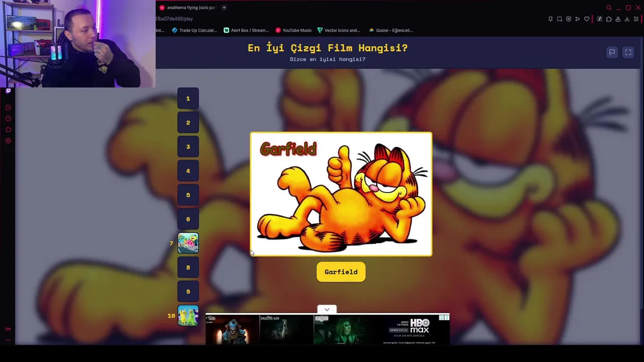Switch to the anathema flying tab
The image size is (644, 362).
click(187, 8)
